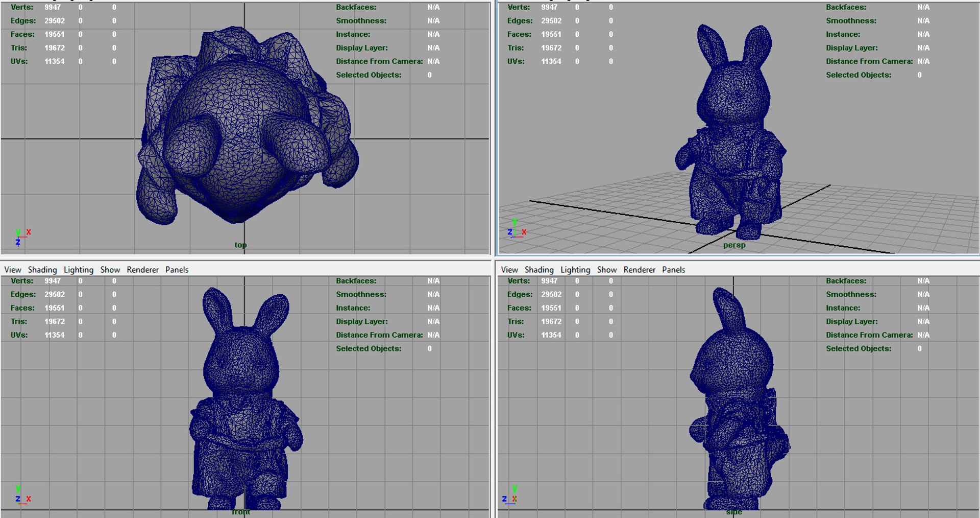The height and width of the screenshot is (518, 980).
Task: Open Lighting menu in front viewport panel
Action: [x=79, y=270]
